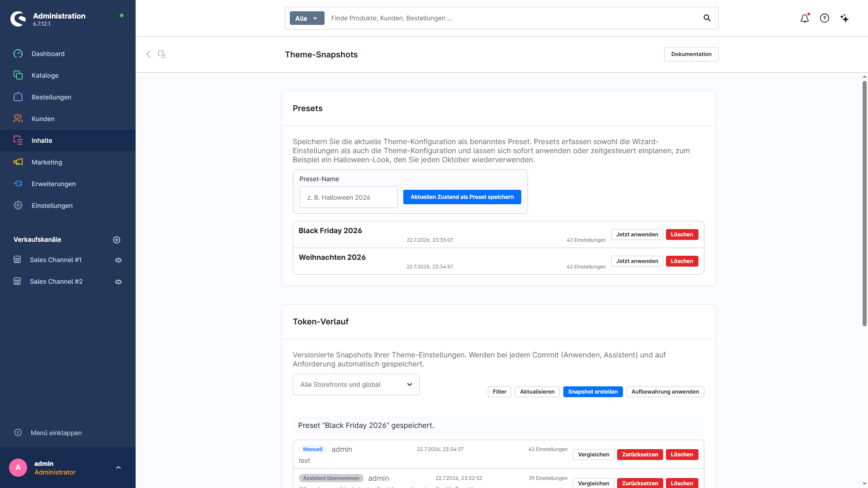Click the Filter button
Viewport: 868px width, 488px height.
500,392
